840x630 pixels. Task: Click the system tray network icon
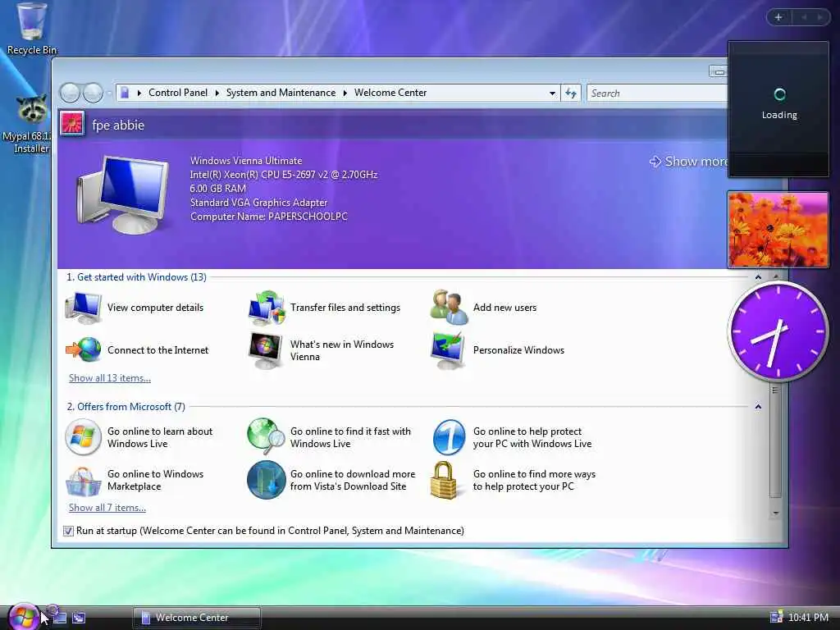(776, 617)
